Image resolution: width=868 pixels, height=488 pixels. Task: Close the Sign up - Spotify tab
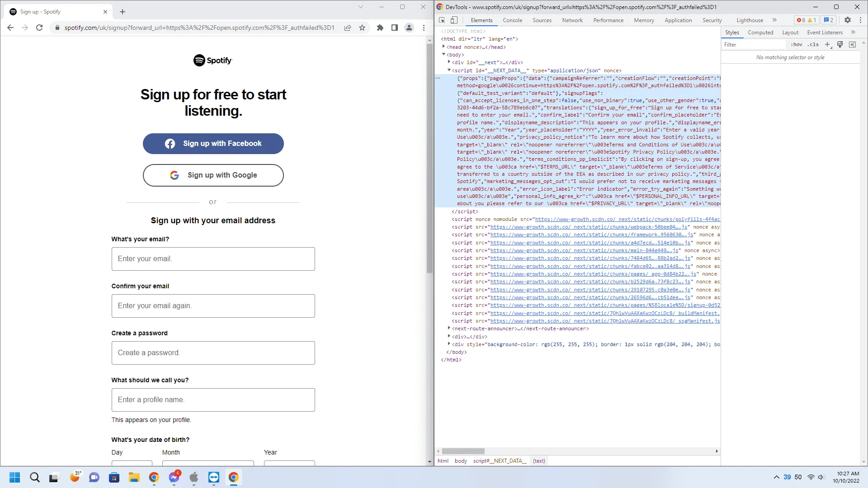coord(105,12)
